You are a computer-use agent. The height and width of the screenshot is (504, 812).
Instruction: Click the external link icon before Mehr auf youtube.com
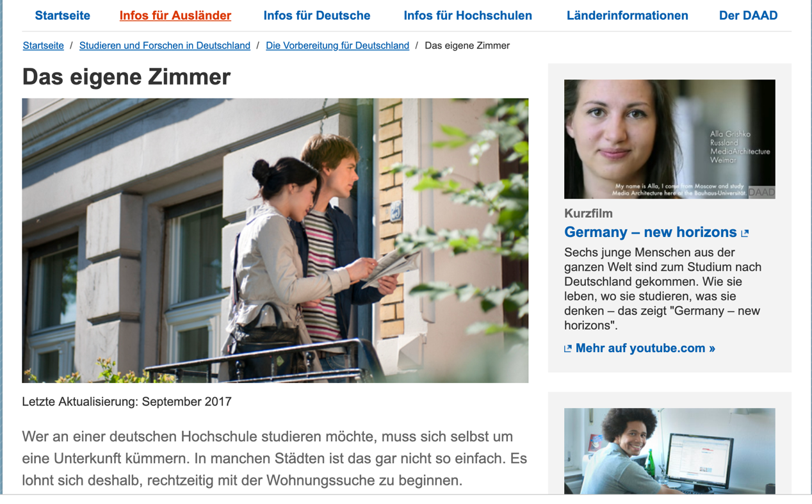(x=567, y=349)
